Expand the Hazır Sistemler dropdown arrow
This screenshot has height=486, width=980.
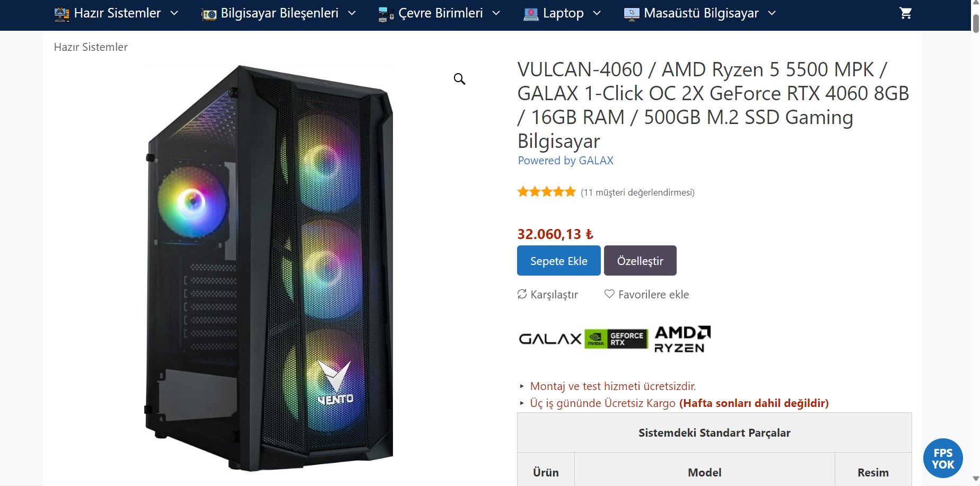tap(174, 13)
